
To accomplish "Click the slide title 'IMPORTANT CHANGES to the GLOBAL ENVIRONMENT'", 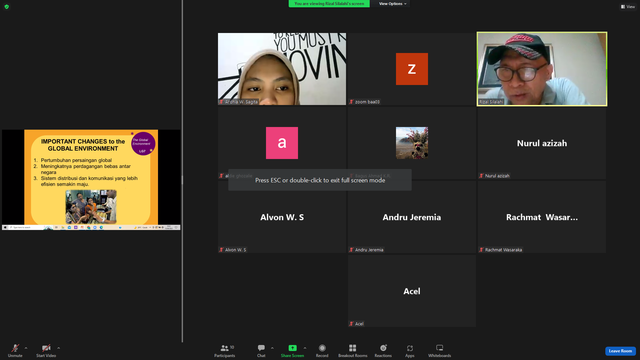I will tap(83, 145).
